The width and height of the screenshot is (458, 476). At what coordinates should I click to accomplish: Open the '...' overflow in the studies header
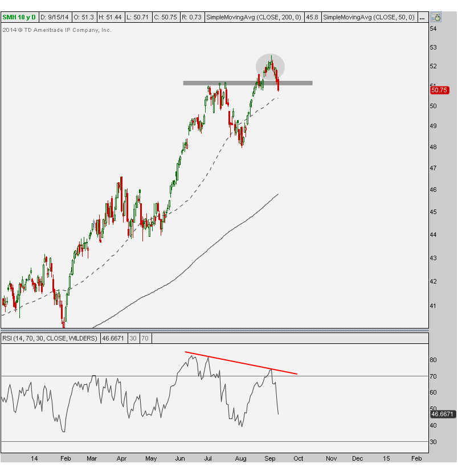(x=422, y=17)
